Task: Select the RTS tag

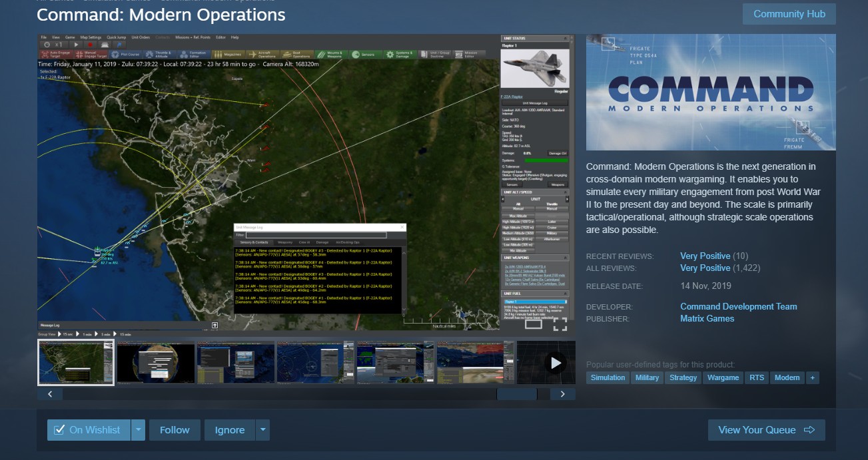Action: click(757, 377)
